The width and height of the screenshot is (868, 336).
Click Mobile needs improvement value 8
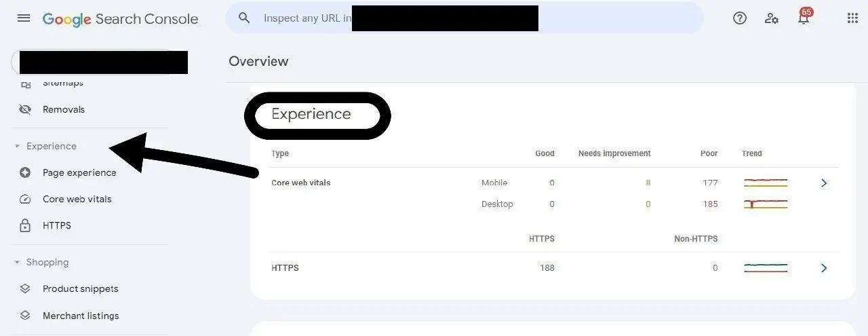(648, 183)
